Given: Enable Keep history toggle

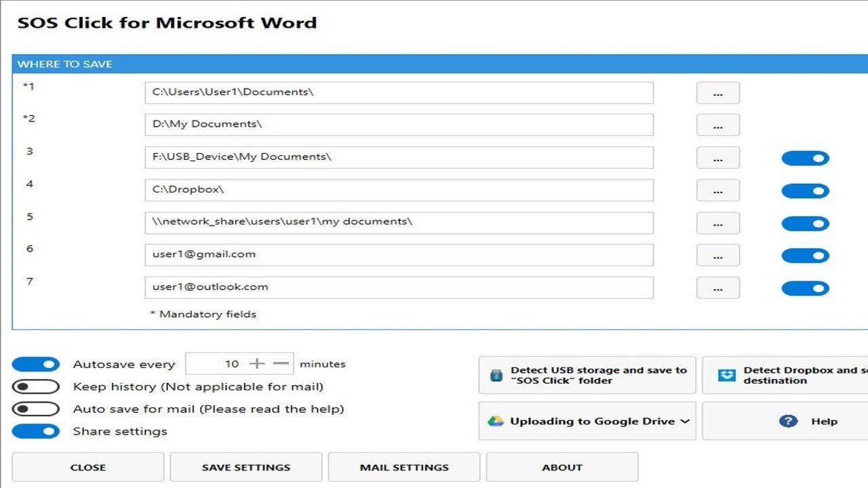Looking at the screenshot, I should coord(36,387).
